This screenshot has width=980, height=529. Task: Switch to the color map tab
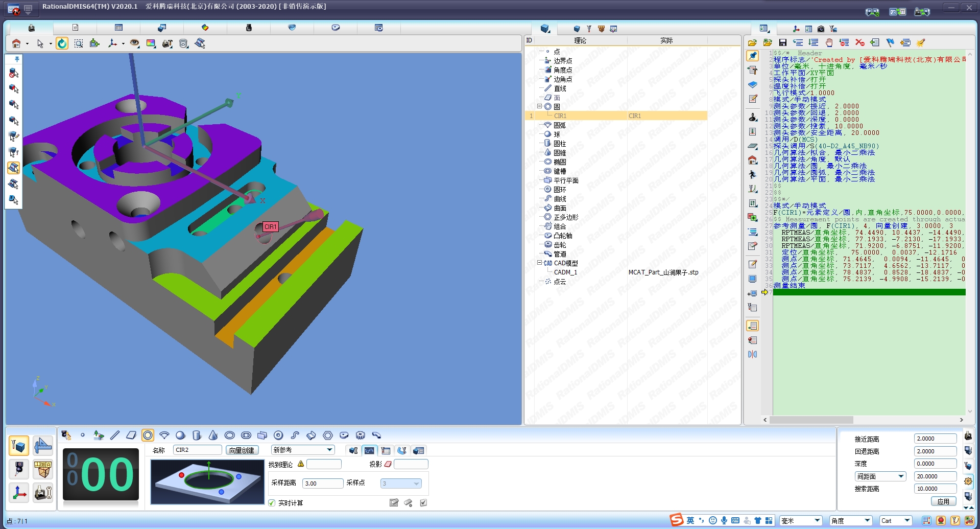(x=205, y=28)
